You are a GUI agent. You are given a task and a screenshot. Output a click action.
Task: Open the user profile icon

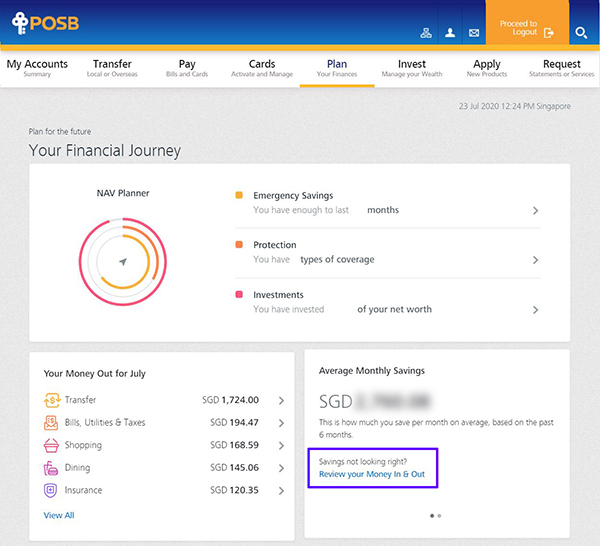[450, 33]
